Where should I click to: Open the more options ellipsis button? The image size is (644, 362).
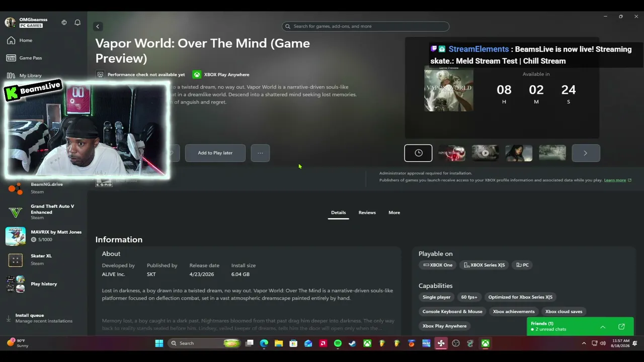point(260,153)
